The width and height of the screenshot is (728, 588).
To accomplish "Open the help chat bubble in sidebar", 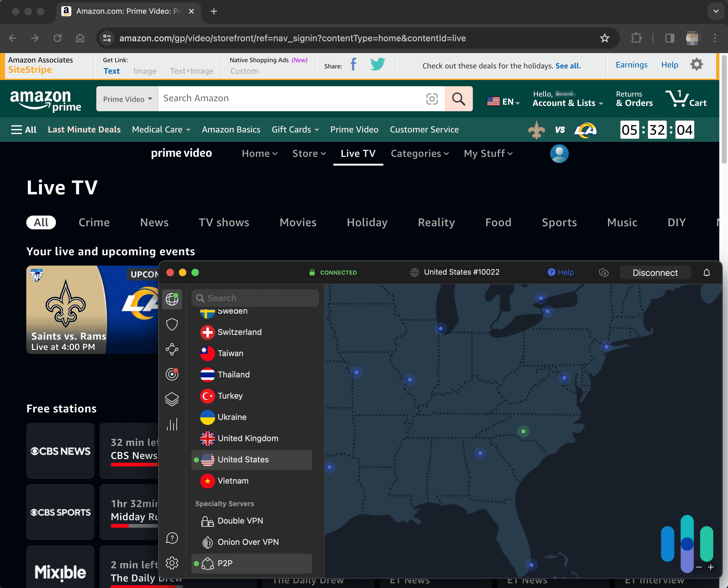I will (172, 538).
